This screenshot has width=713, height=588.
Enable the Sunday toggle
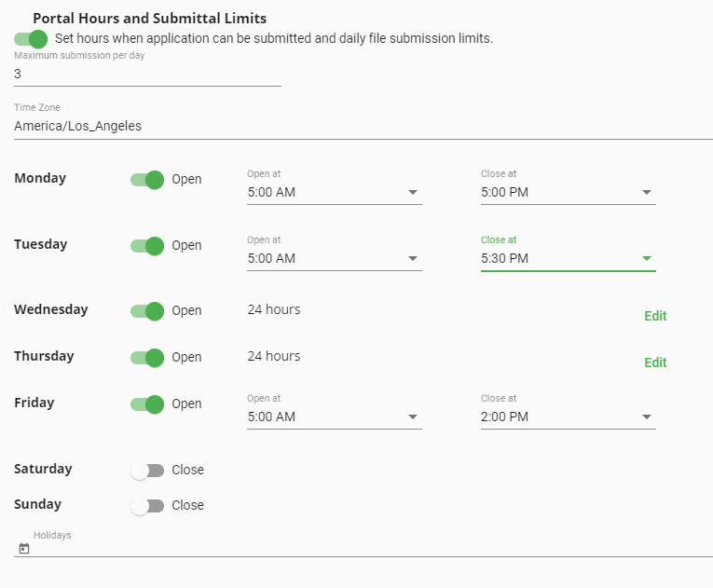pos(147,506)
